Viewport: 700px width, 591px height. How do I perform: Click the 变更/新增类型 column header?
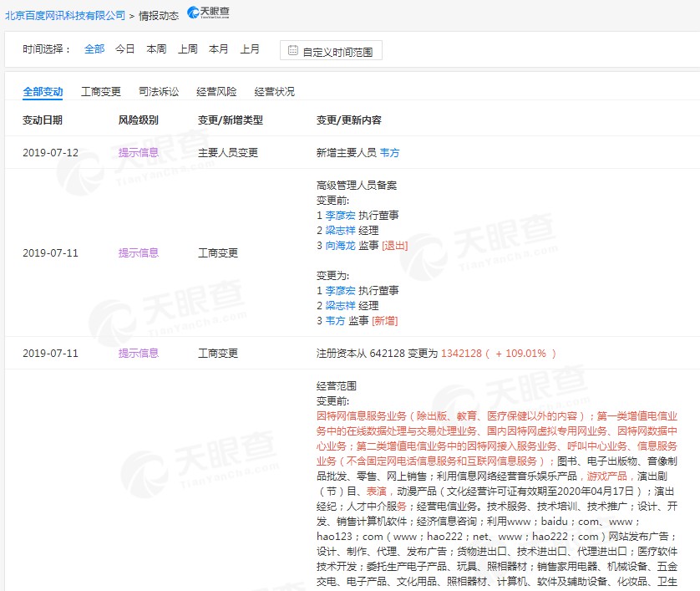point(231,120)
